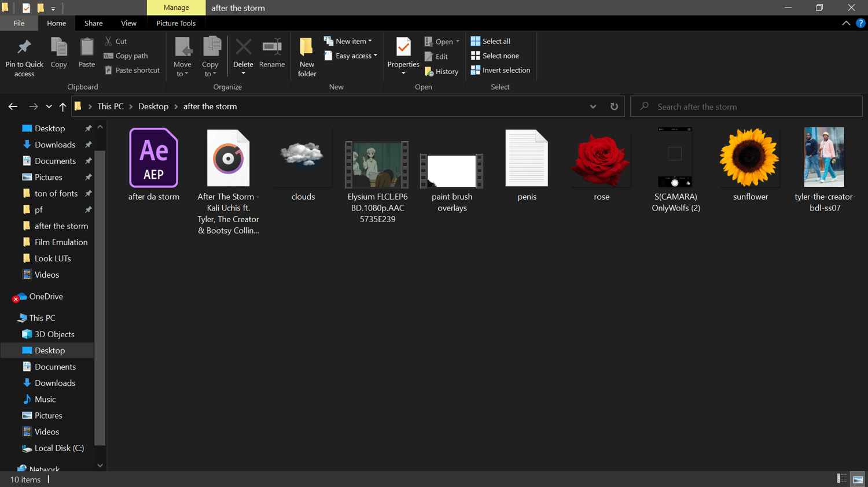Image resolution: width=868 pixels, height=487 pixels.
Task: Click This PC in the address breadcrumb
Action: coord(111,106)
